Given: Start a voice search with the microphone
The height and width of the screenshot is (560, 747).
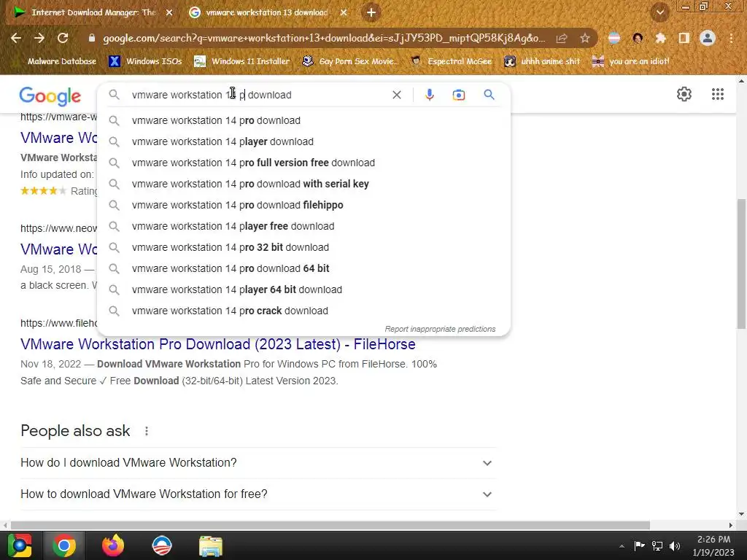Looking at the screenshot, I should (429, 95).
